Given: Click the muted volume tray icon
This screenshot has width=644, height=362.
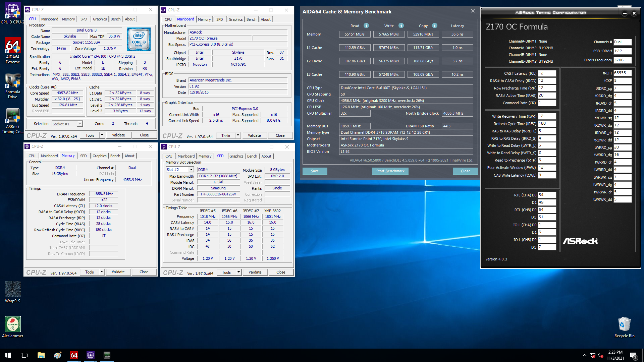Looking at the screenshot, I should point(601,355).
